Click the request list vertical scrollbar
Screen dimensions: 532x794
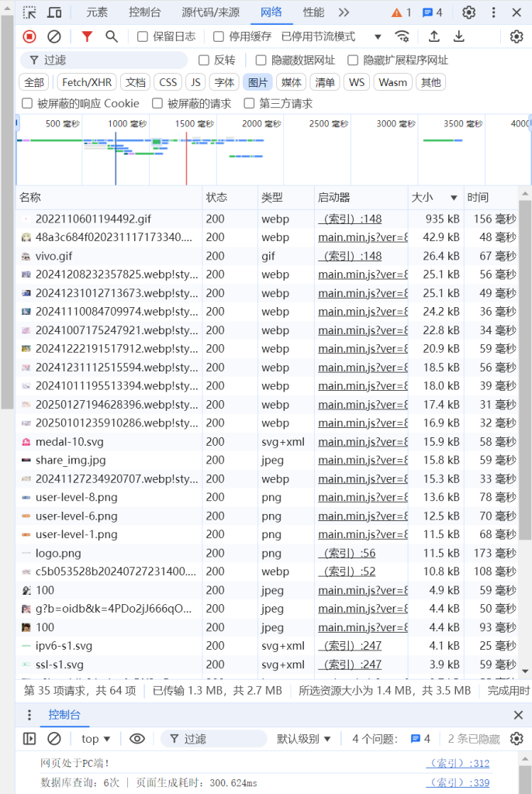(525, 371)
